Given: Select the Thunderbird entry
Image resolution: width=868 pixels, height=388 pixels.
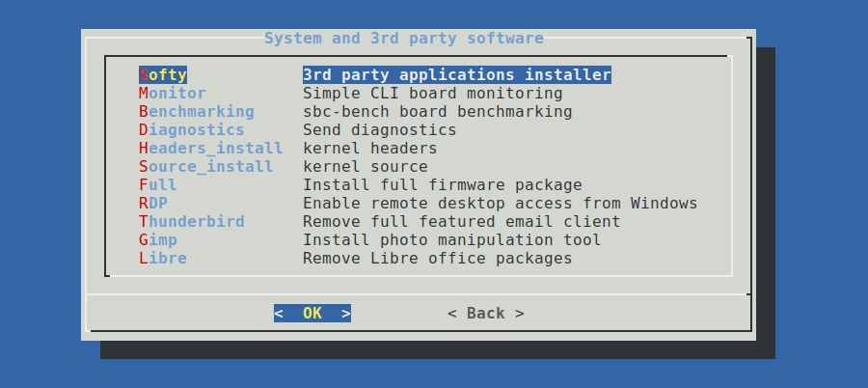Looking at the screenshot, I should tap(192, 222).
